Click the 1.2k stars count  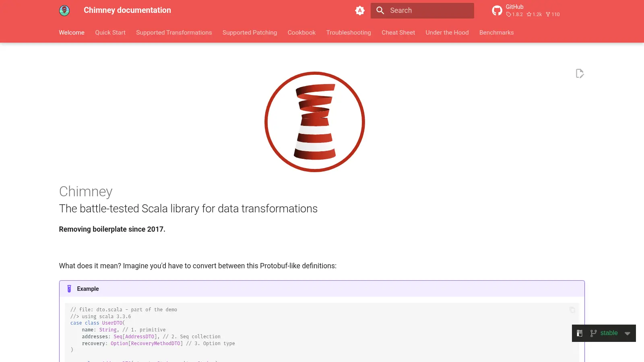(534, 14)
